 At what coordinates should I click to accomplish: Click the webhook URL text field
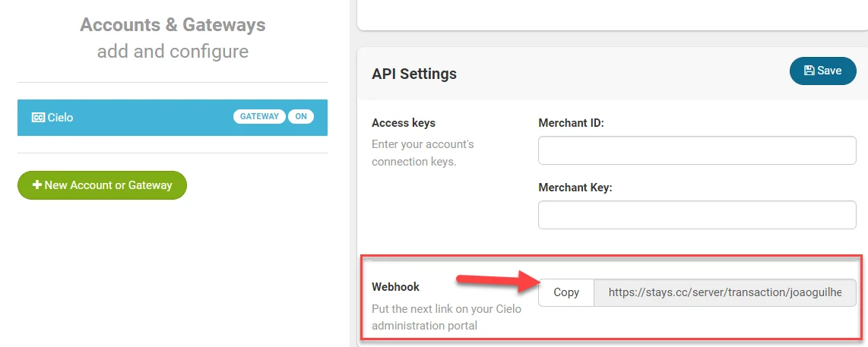pyautogui.click(x=724, y=292)
